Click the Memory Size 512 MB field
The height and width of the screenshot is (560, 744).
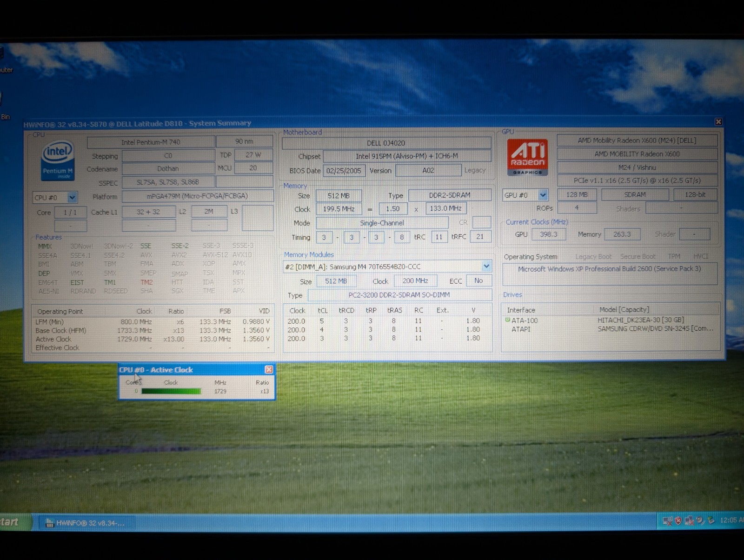(x=339, y=195)
